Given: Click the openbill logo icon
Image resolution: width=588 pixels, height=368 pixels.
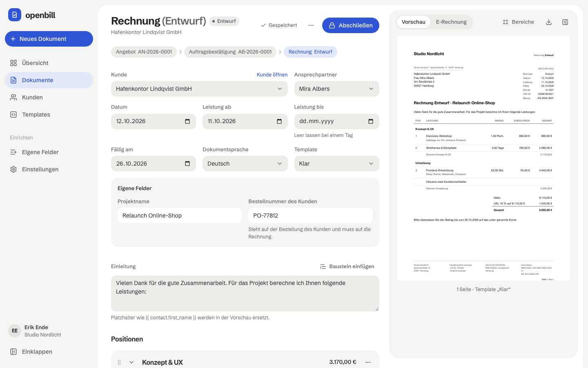Looking at the screenshot, I should click(x=15, y=15).
